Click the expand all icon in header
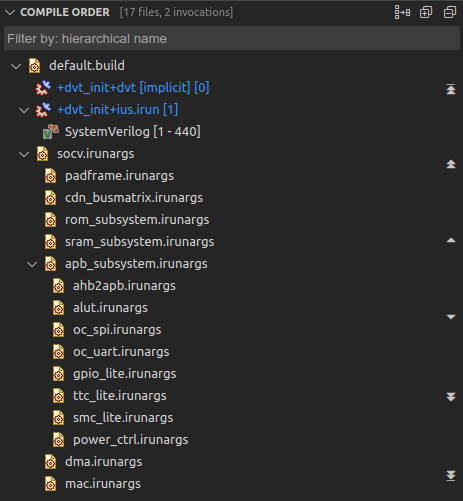Image resolution: width=463 pixels, height=501 pixels. pos(426,12)
